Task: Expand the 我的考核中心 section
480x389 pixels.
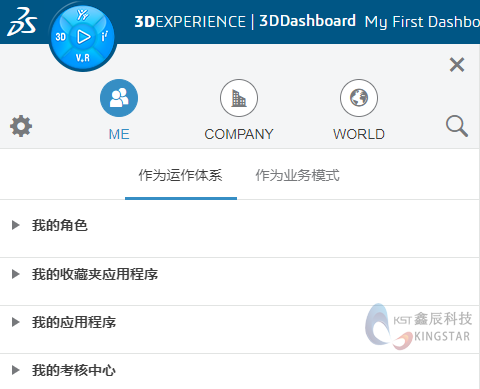Action: 239,371
